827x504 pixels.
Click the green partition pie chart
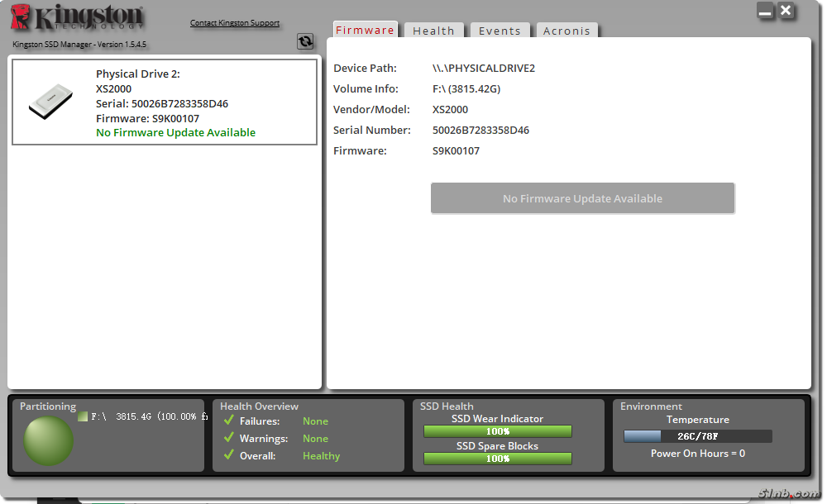pyautogui.click(x=48, y=440)
